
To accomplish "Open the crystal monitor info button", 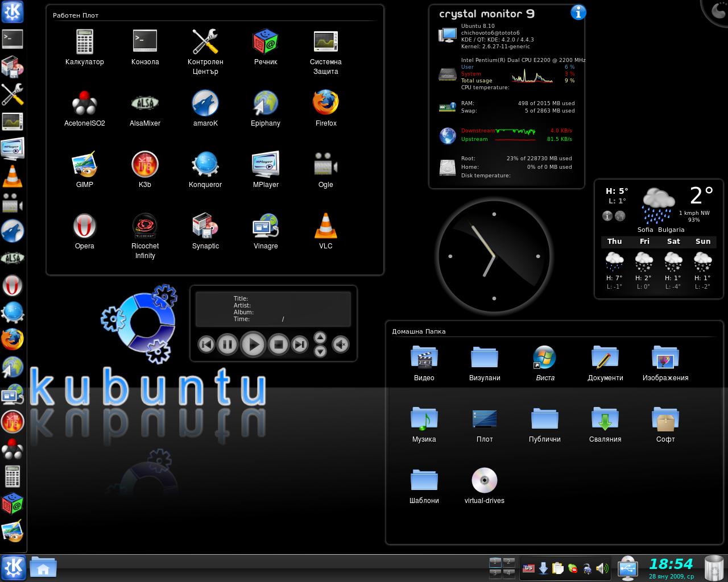I will (x=578, y=12).
